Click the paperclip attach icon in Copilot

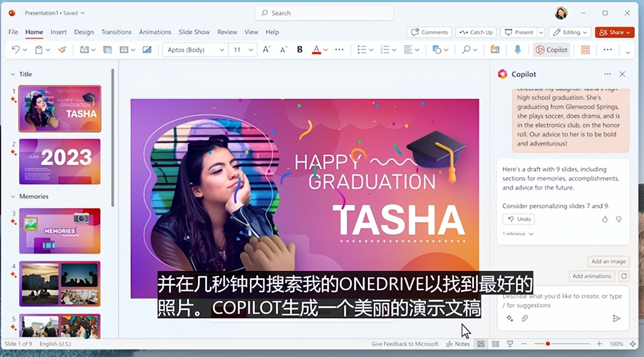click(x=524, y=318)
